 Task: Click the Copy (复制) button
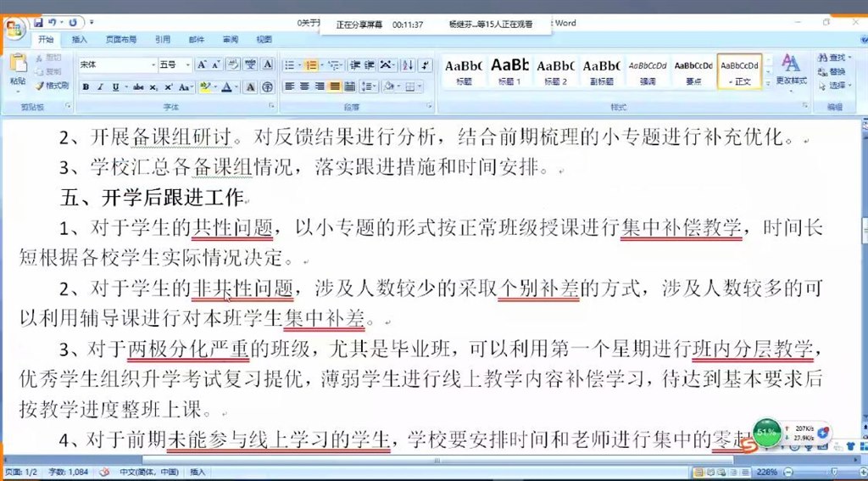pos(48,71)
